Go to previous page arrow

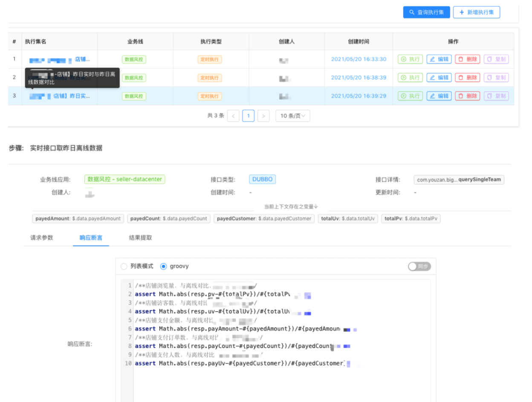(x=233, y=116)
